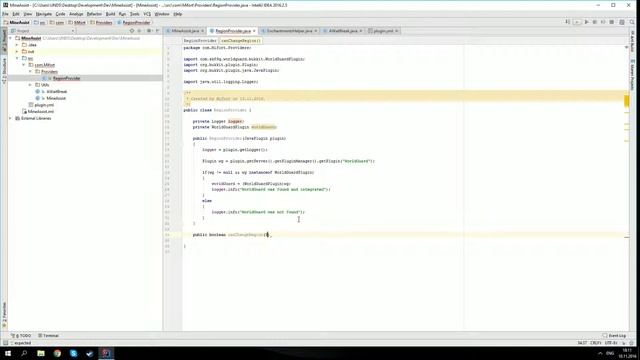Click the collapse all icon in the Project panel
This screenshot has height=360, width=640.
[139, 31]
